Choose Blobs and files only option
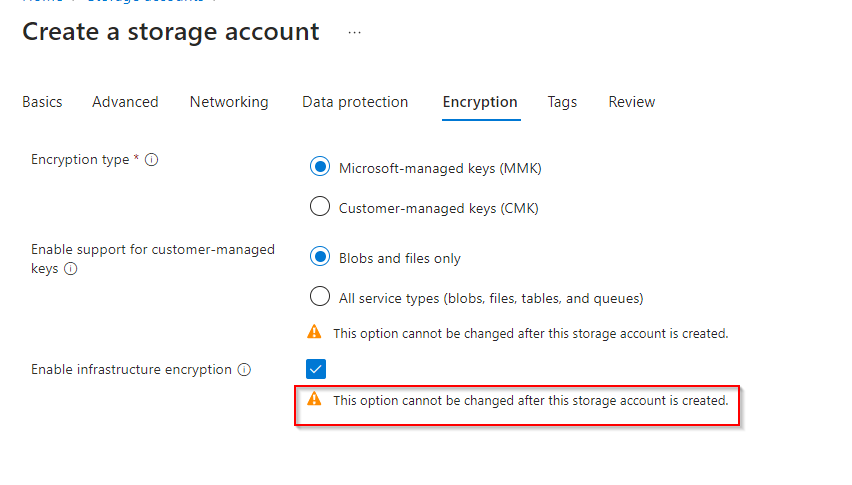Viewport: 852px width, 485px height. coord(320,258)
